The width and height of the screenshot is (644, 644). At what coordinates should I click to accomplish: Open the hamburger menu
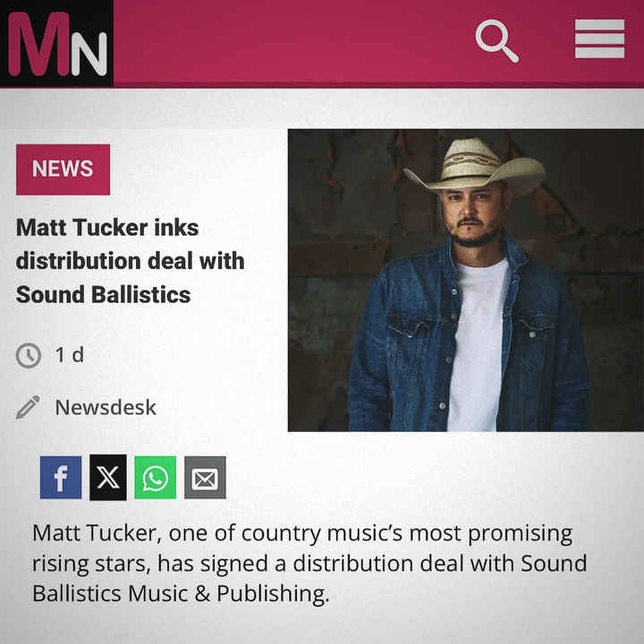[599, 38]
